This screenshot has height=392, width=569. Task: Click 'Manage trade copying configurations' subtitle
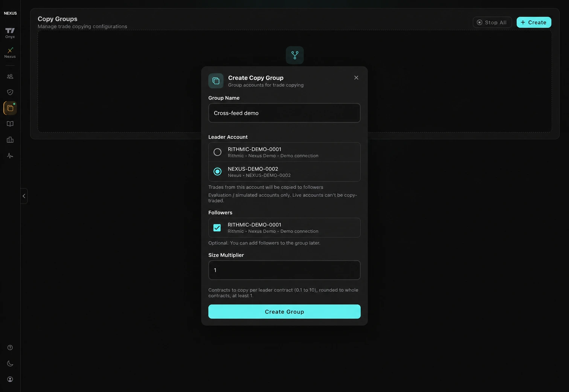(x=82, y=26)
